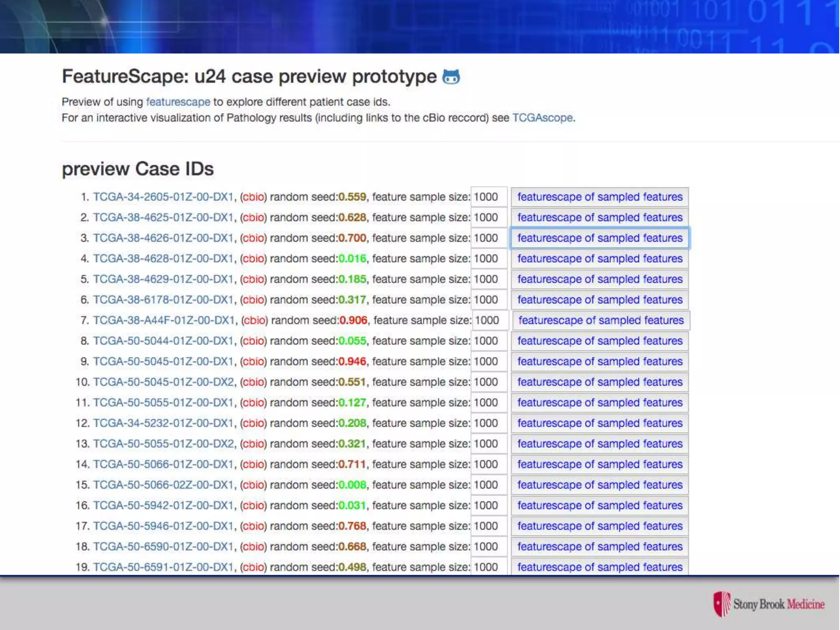
Task: Click the cbio link for TCGA-50-5055-01Z-00-DX1
Action: 253,403
